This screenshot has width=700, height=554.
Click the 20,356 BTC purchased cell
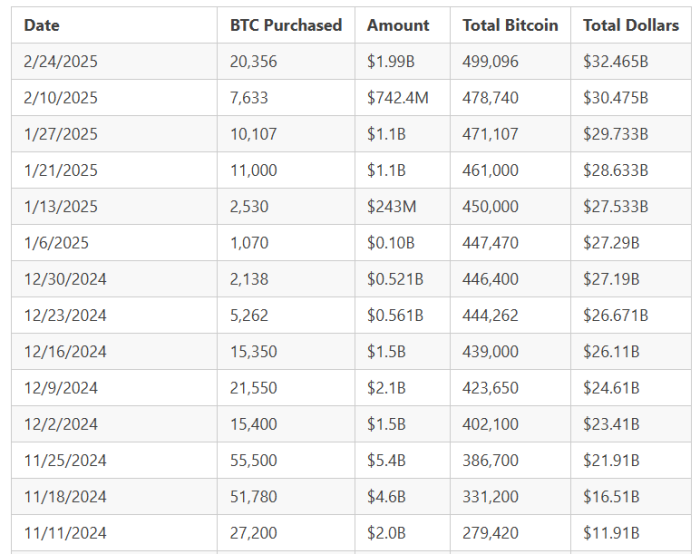(254, 62)
